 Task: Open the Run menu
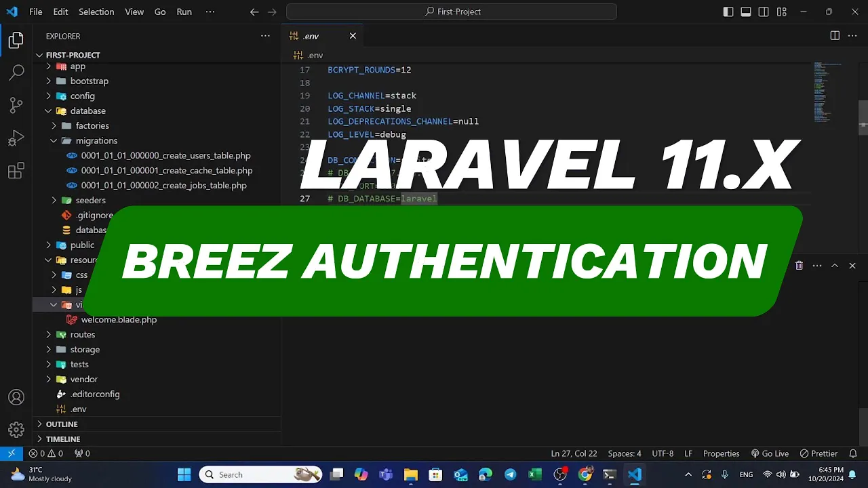coord(184,12)
